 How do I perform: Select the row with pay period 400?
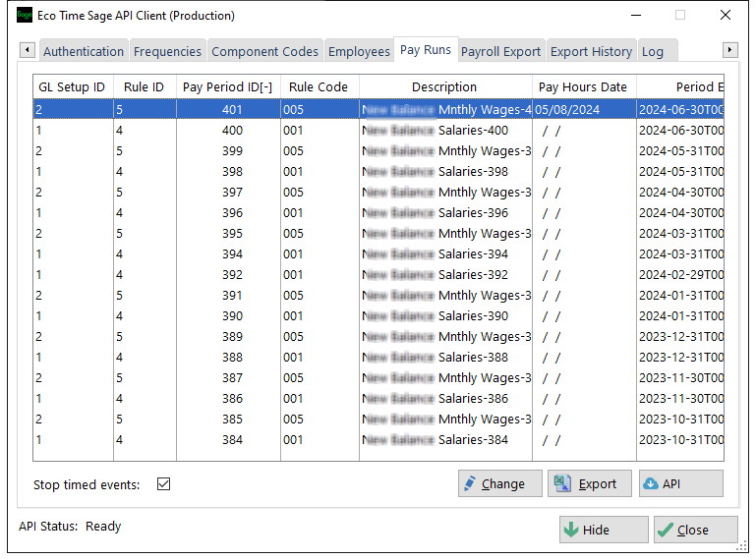coord(378,130)
